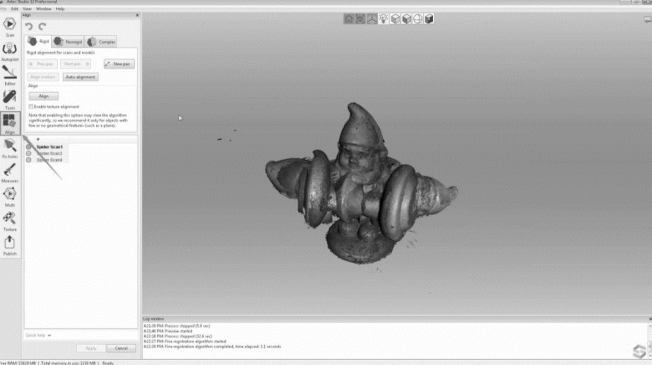This screenshot has height=365, width=652.
Task: Toggle the marker beside Spider Scan4
Action: (29, 160)
